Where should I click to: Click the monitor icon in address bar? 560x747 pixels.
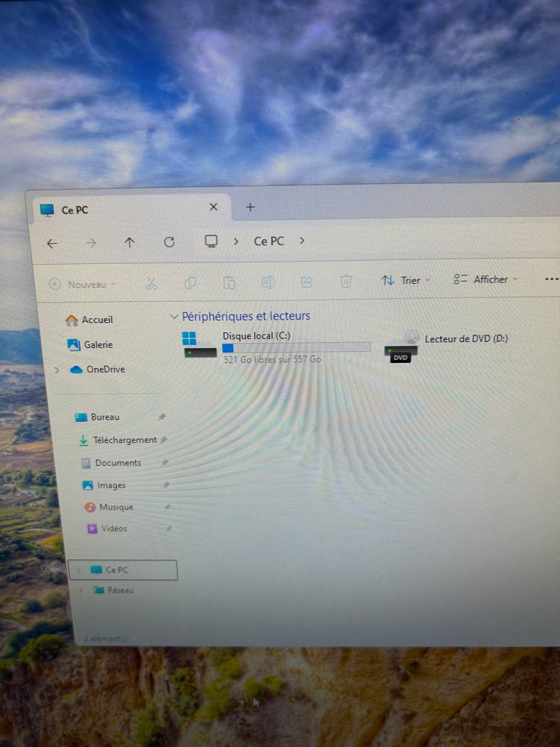click(211, 241)
